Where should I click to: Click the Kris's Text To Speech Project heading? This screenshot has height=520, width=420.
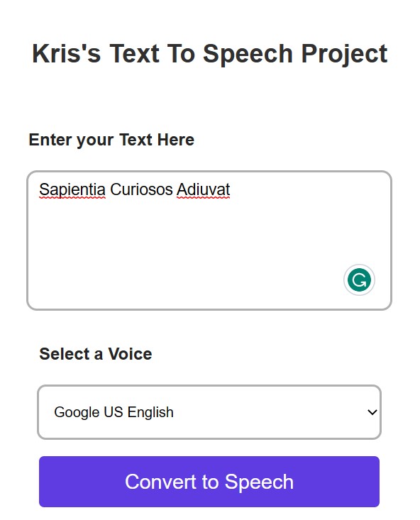210,54
